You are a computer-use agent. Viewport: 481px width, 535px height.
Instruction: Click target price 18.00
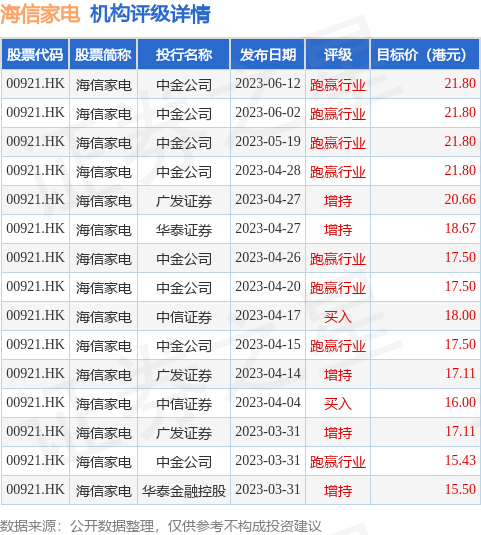pos(460,316)
